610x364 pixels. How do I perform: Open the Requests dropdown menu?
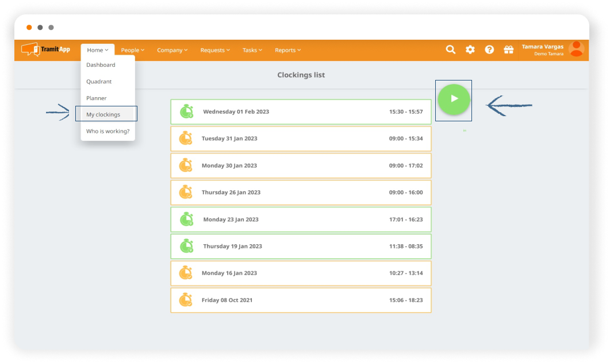215,50
